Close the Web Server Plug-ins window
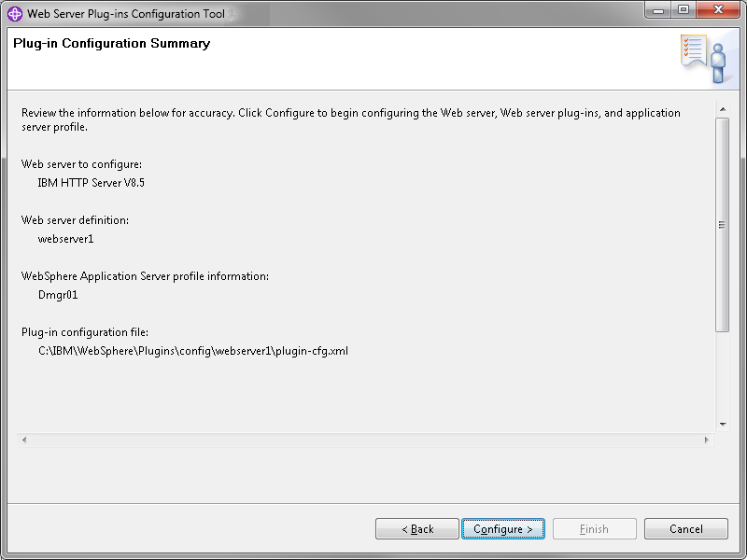Image resolution: width=747 pixels, height=560 pixels. 718,10
